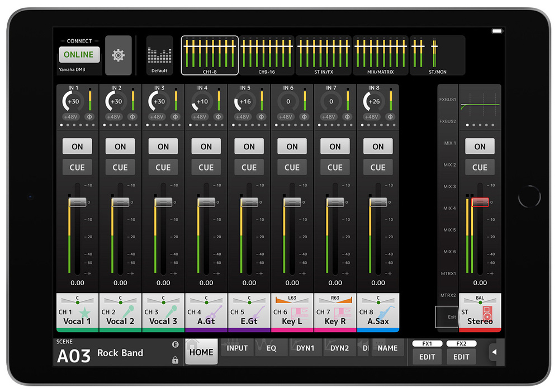The width and height of the screenshot is (559, 392).
Task: Enable +48V phantom power on IN 1
Action: [x=70, y=117]
